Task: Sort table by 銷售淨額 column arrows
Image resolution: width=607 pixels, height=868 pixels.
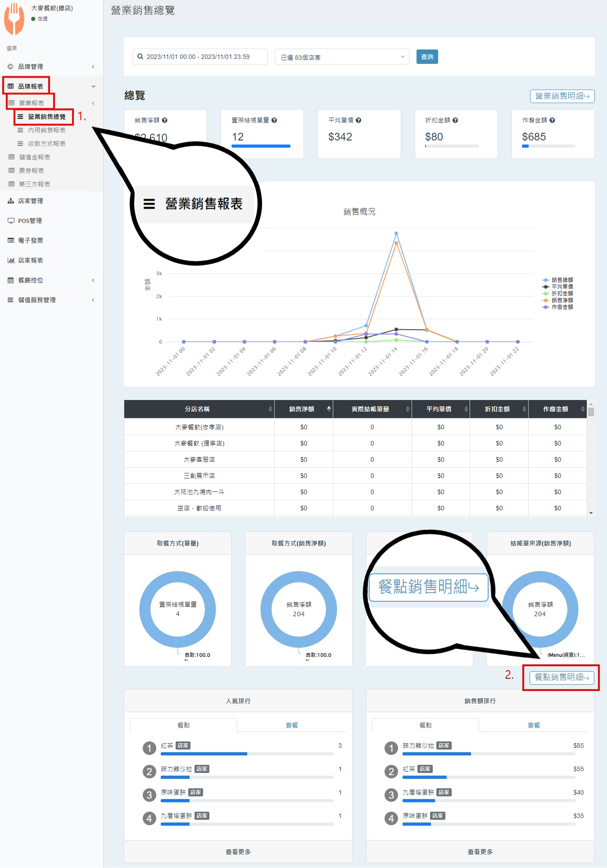Action: (x=329, y=409)
